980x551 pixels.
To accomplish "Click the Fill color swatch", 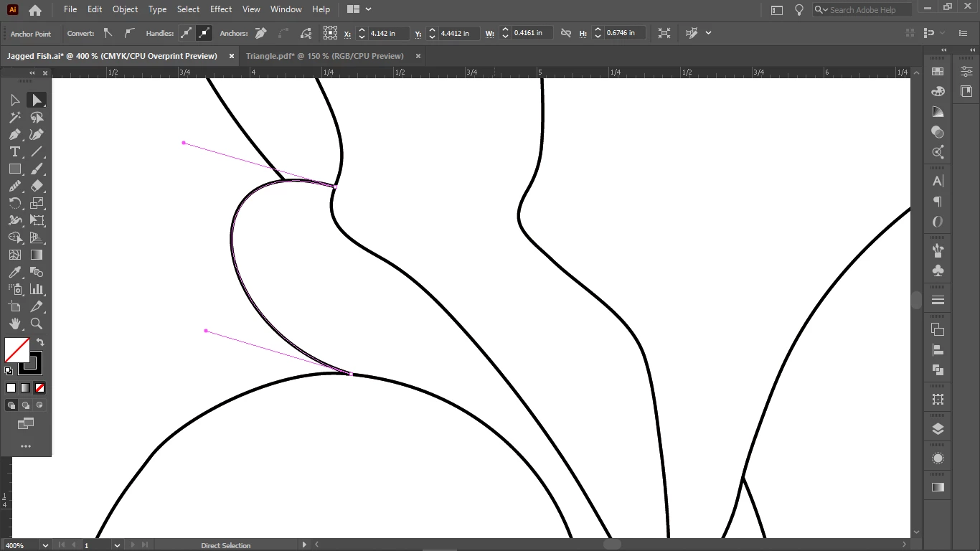I will click(17, 350).
